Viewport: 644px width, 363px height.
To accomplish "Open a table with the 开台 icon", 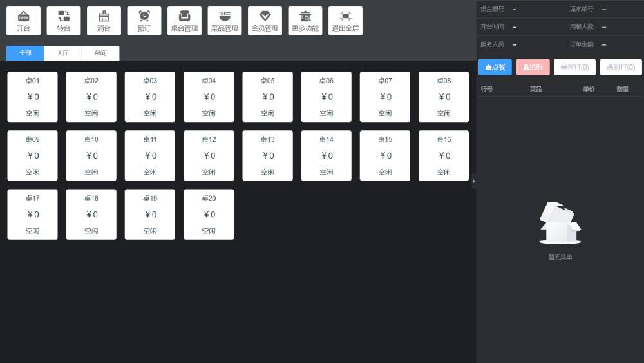I will coord(23,21).
